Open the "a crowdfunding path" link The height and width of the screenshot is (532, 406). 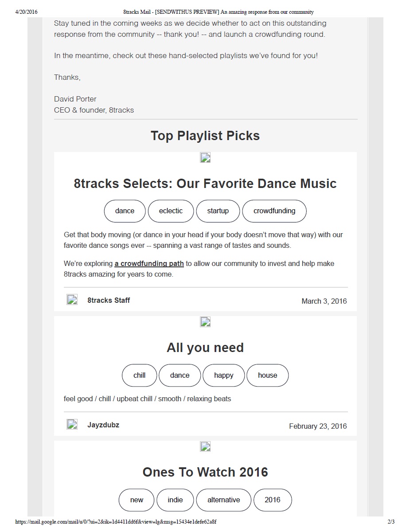pyautogui.click(x=149, y=263)
